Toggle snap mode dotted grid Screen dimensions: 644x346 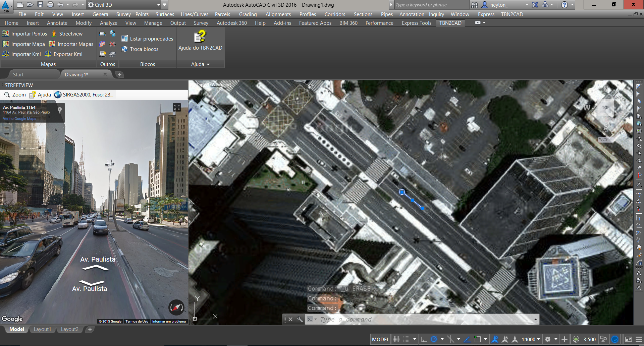406,339
